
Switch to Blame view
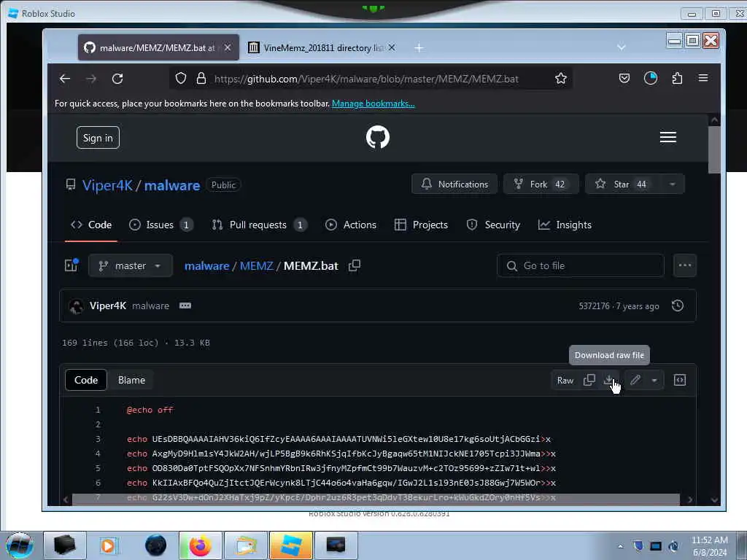click(131, 380)
